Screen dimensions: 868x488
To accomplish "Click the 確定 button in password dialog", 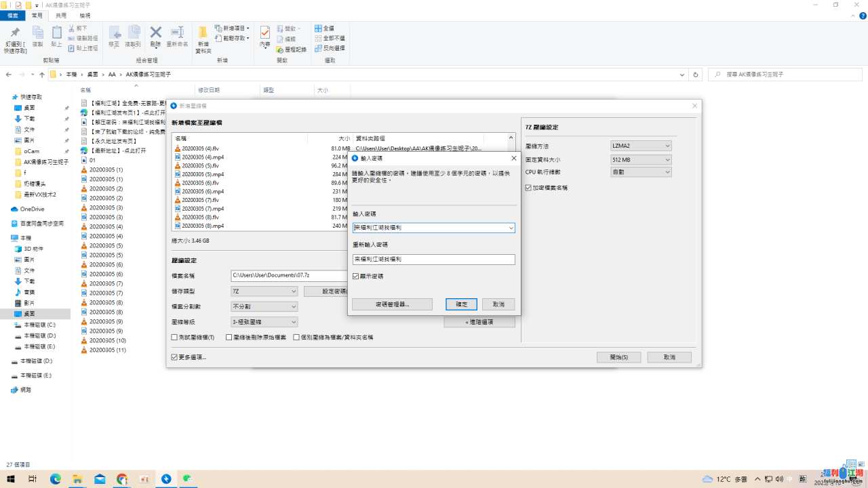I will click(x=461, y=304).
